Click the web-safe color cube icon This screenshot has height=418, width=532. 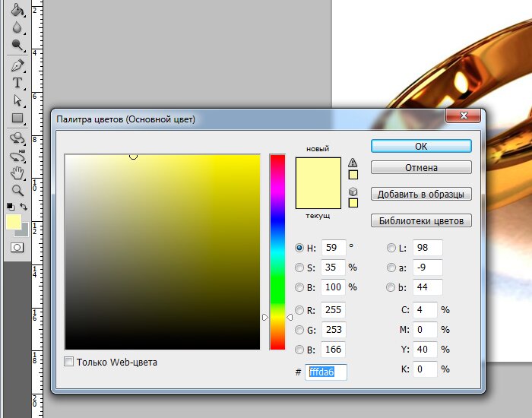tap(353, 191)
